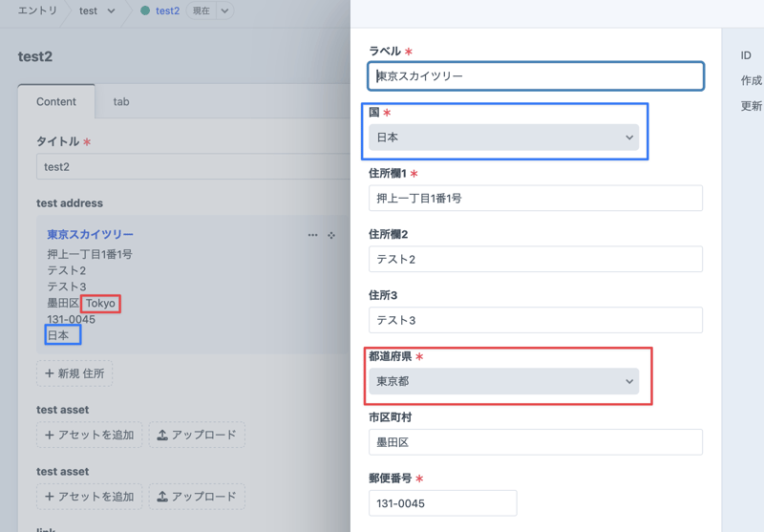Image resolution: width=764 pixels, height=532 pixels.
Task: Click the upload icon under second test asset
Action: [162, 497]
